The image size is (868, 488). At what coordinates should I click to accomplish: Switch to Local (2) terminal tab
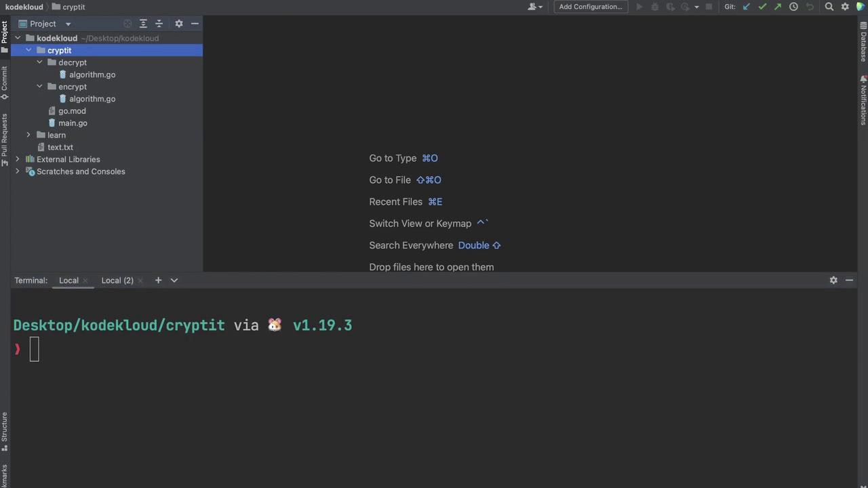coord(117,280)
